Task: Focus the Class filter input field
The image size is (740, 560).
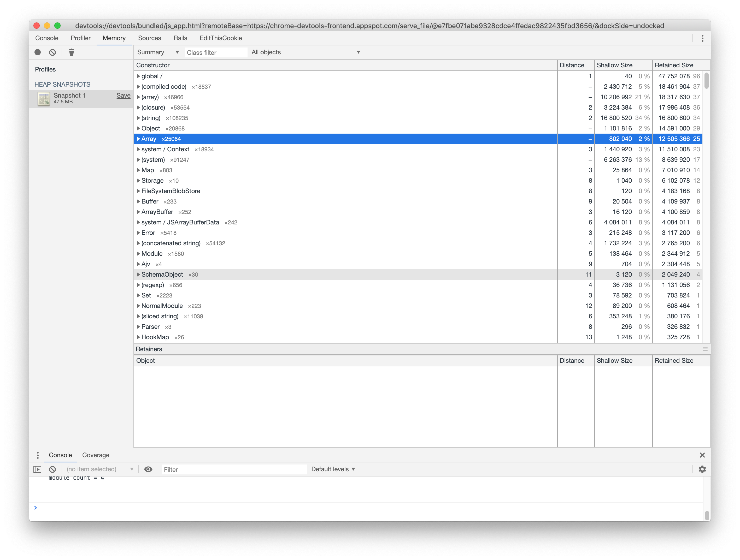Action: click(x=216, y=52)
